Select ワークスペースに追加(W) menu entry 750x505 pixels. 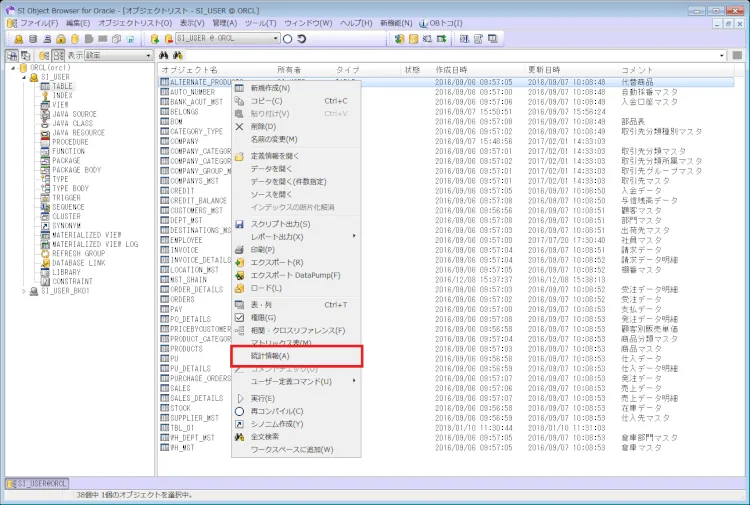pyautogui.click(x=296, y=450)
